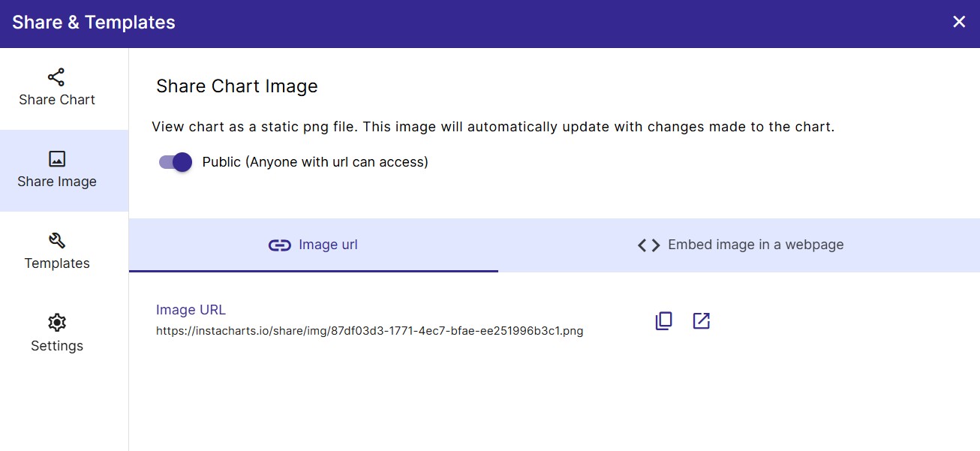980x451 pixels.
Task: Toggle the Public access switch off
Action: 176,162
